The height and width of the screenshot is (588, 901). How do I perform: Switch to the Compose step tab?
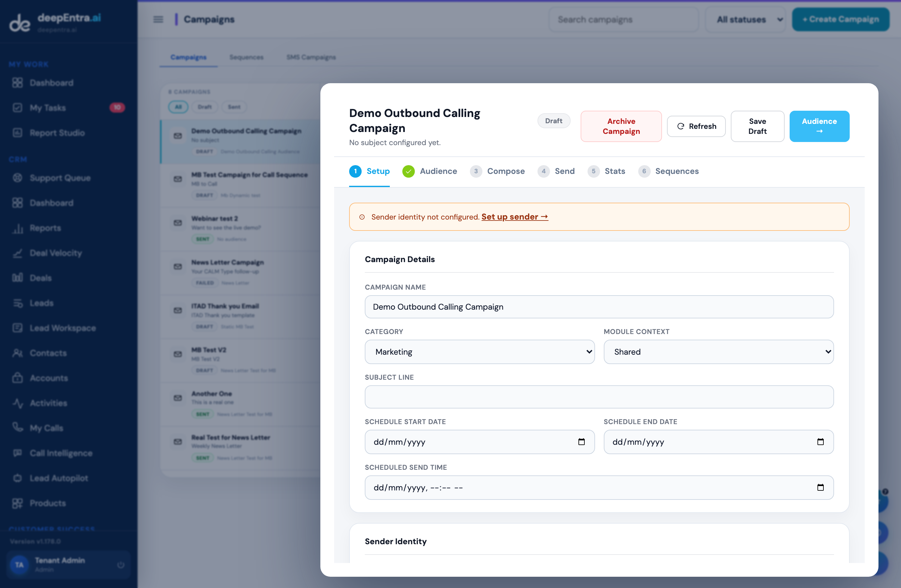click(497, 171)
